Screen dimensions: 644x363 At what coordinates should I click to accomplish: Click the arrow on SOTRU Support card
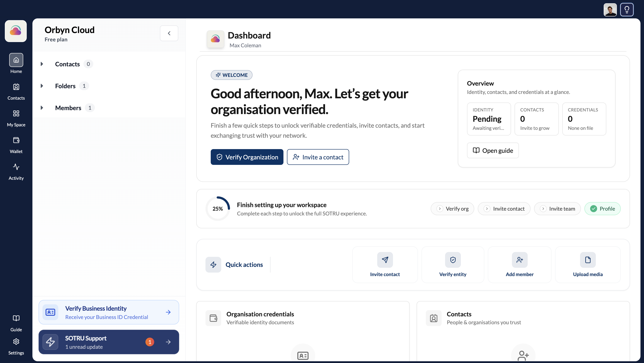pyautogui.click(x=168, y=342)
